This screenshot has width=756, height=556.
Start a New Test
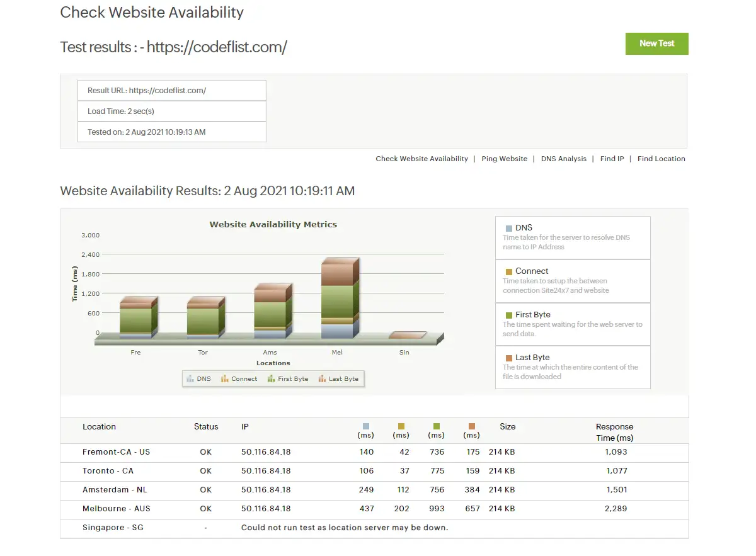pos(656,43)
